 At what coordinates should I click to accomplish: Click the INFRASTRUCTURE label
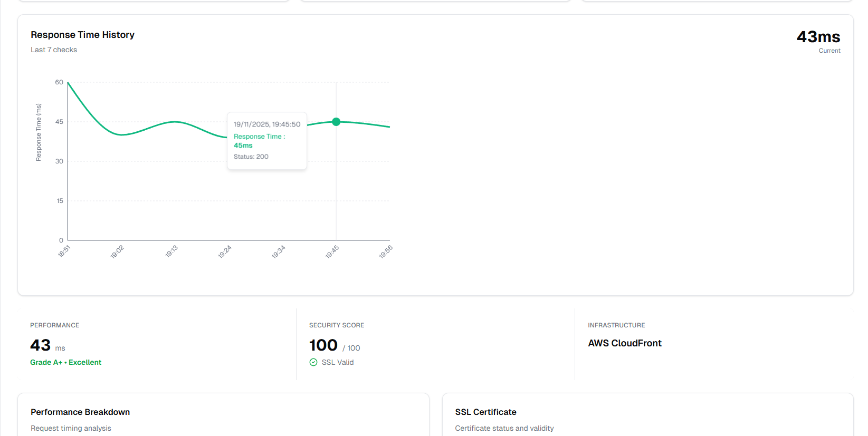pyautogui.click(x=616, y=325)
